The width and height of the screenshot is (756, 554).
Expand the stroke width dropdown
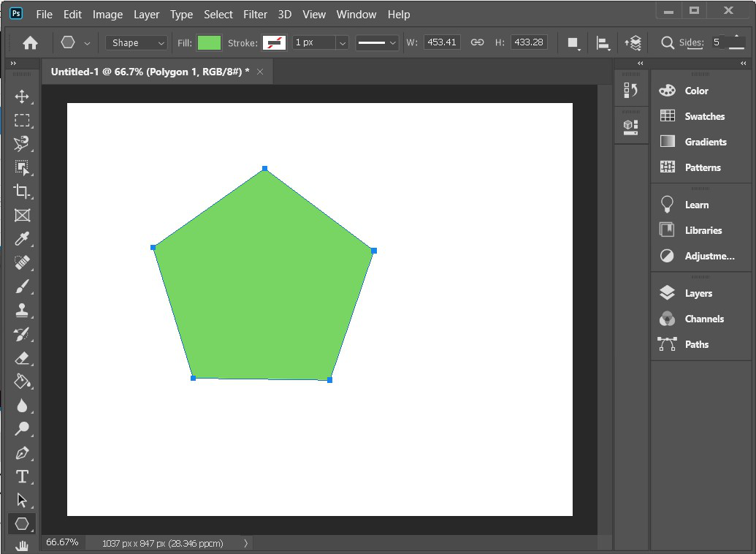342,43
